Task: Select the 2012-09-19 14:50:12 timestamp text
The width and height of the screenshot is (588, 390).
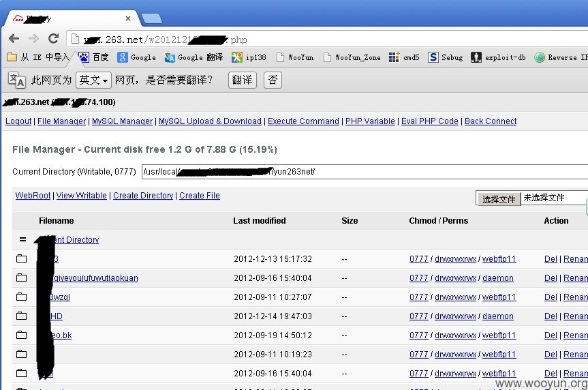Action: point(273,335)
